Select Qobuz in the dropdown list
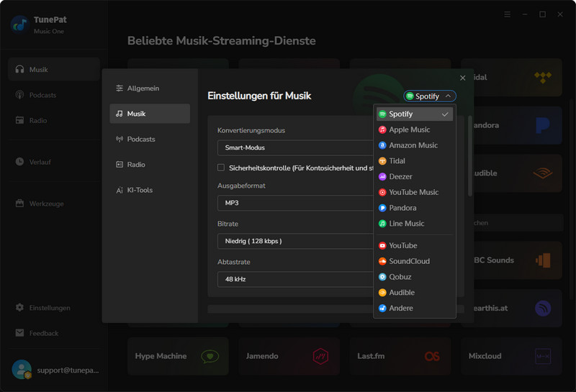This screenshot has width=576, height=392. [415, 277]
